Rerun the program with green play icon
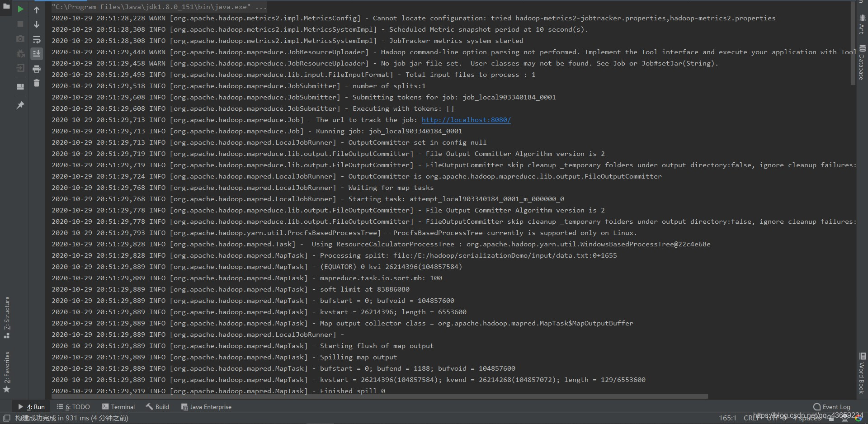The width and height of the screenshot is (868, 424). [20, 9]
